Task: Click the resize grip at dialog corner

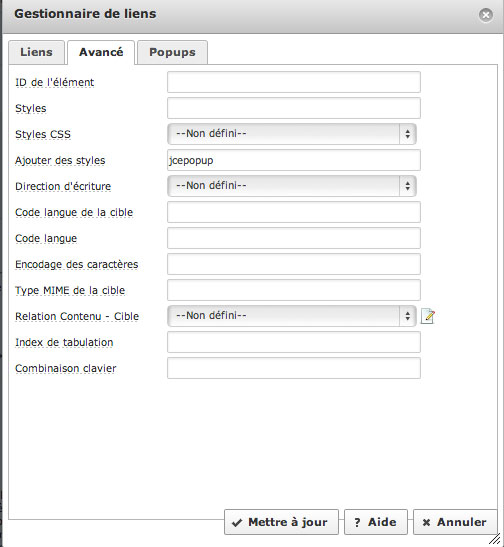Action: click(495, 538)
